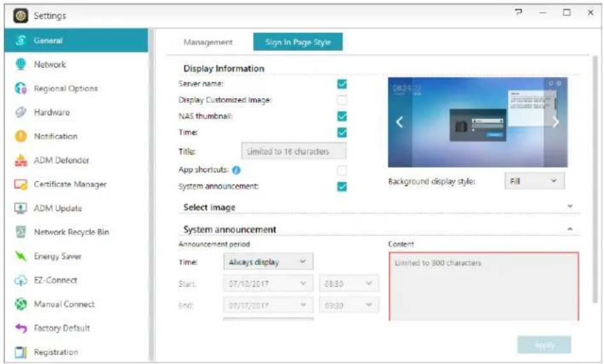Click the Energy Saver icon

pyautogui.click(x=21, y=256)
